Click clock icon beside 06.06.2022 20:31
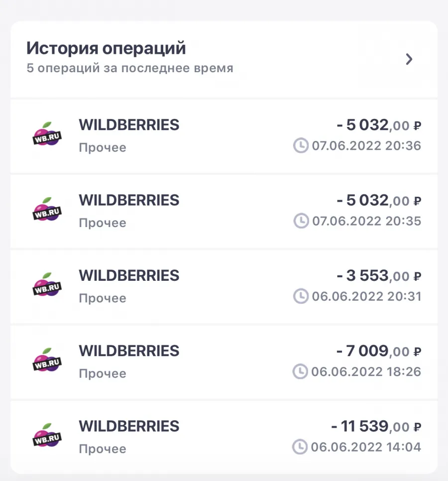The image size is (448, 481). 301,296
